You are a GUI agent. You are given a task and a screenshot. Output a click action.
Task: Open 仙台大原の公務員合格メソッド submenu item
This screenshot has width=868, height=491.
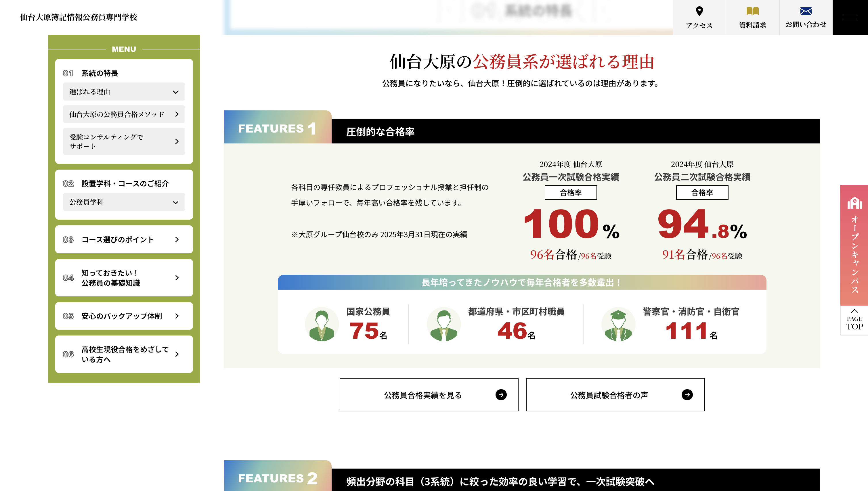[x=124, y=114]
